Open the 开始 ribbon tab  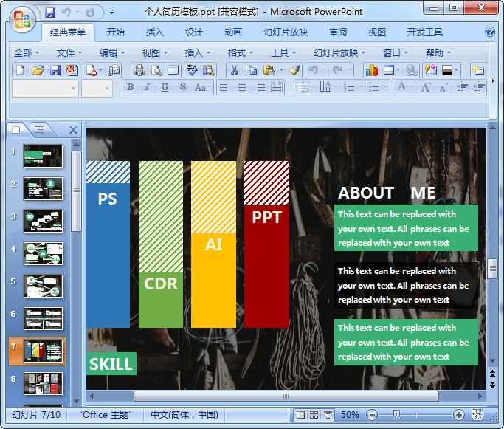(116, 32)
